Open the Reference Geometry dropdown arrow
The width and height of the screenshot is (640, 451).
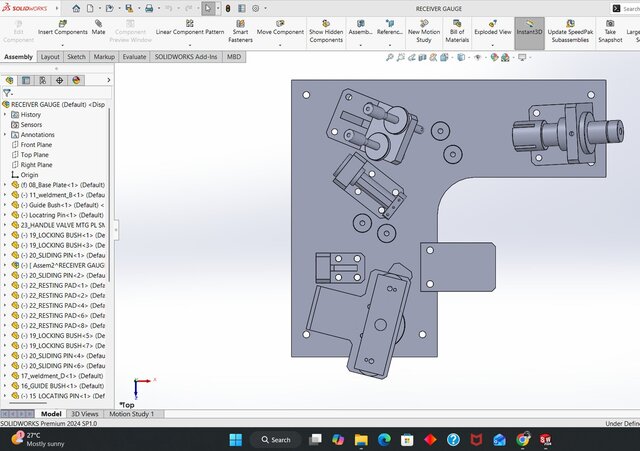[390, 45]
